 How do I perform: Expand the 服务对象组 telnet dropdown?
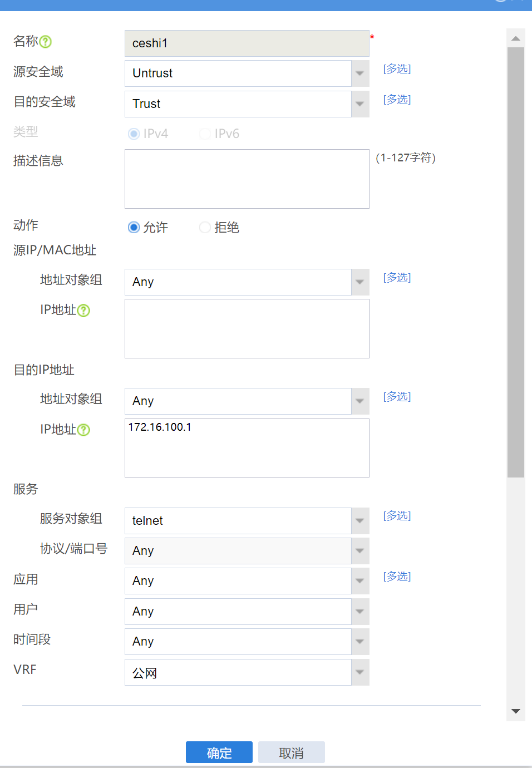click(360, 521)
